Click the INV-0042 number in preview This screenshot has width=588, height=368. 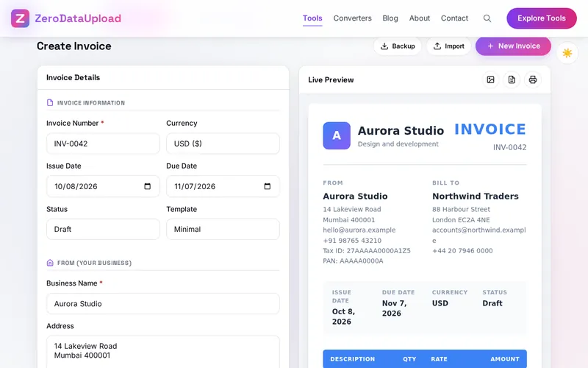pos(509,147)
